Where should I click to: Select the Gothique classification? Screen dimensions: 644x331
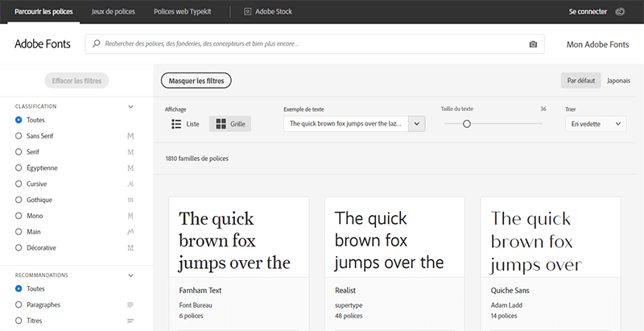(x=18, y=200)
